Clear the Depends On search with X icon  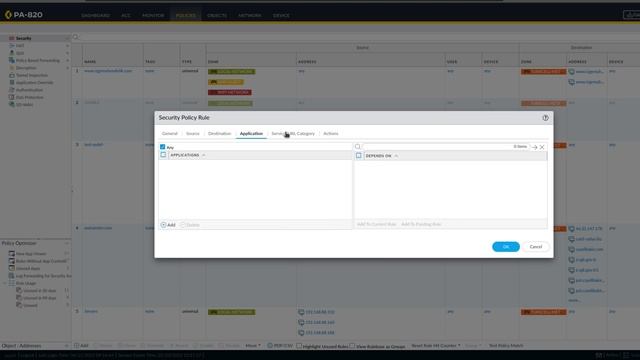point(542,147)
